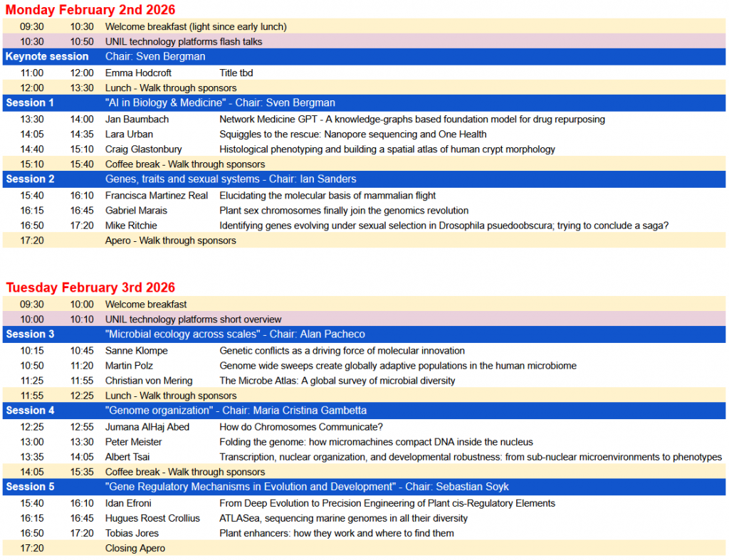Click the Monday February 2nd 2026 heading
The width and height of the screenshot is (729, 560).
(90, 10)
